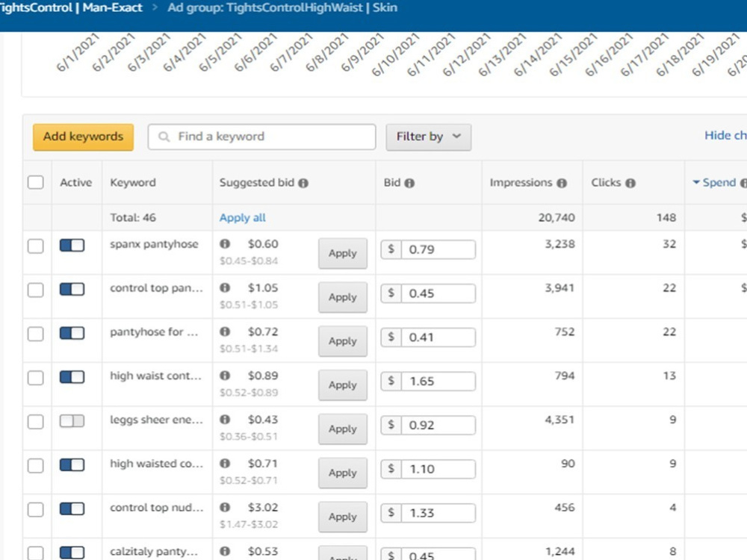Image resolution: width=747 pixels, height=560 pixels.
Task: Focus the Find a keyword search field
Action: 261,137
